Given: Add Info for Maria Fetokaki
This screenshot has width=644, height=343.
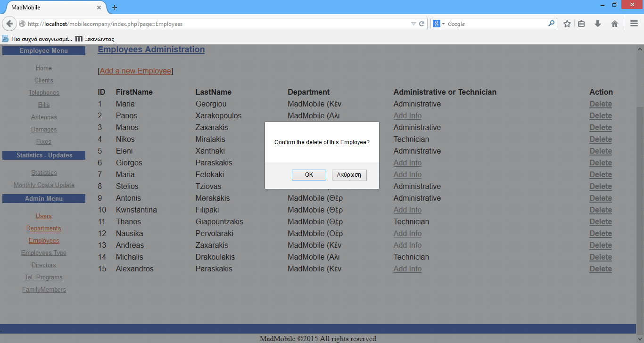Looking at the screenshot, I should (x=407, y=175).
